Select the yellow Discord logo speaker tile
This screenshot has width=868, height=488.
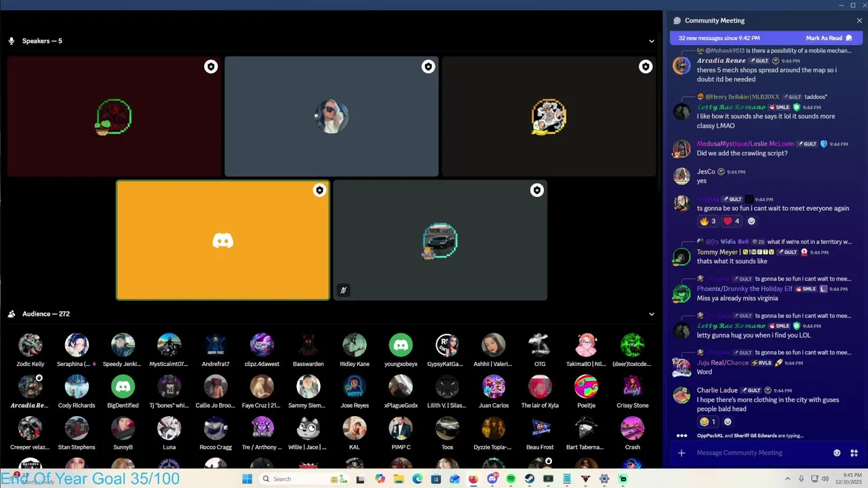point(223,240)
